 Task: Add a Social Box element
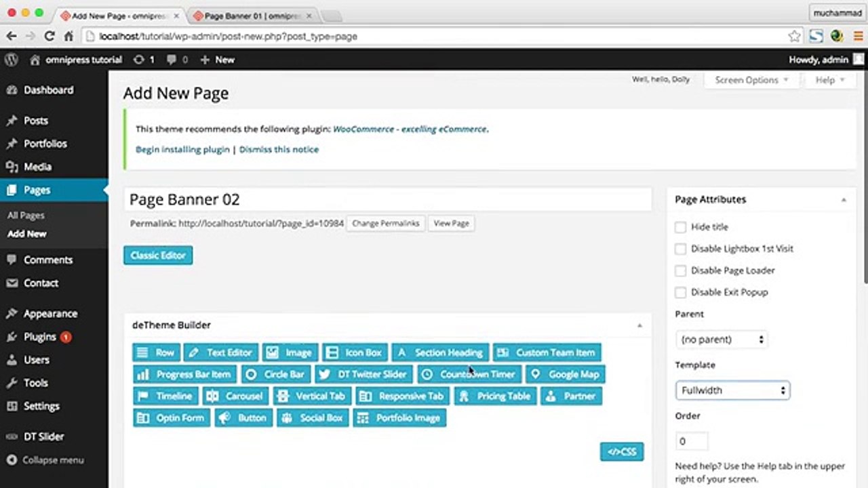[x=313, y=418]
